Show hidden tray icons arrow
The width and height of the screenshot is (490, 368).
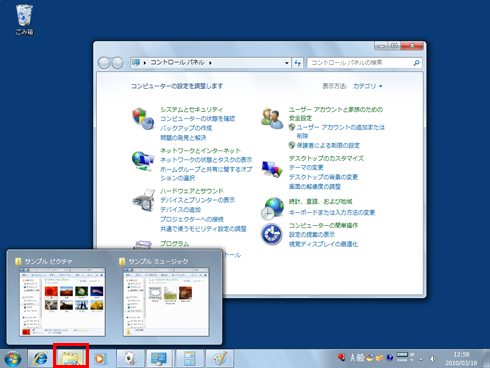click(x=421, y=359)
